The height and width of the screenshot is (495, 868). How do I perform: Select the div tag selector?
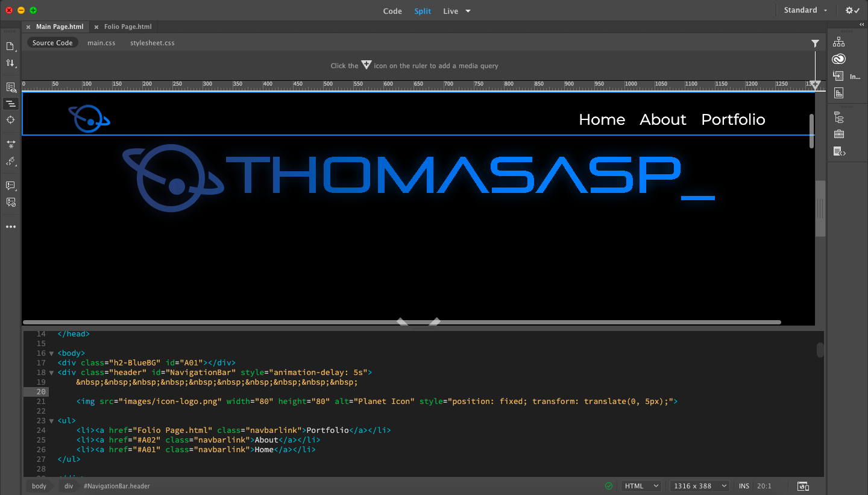[69, 486]
